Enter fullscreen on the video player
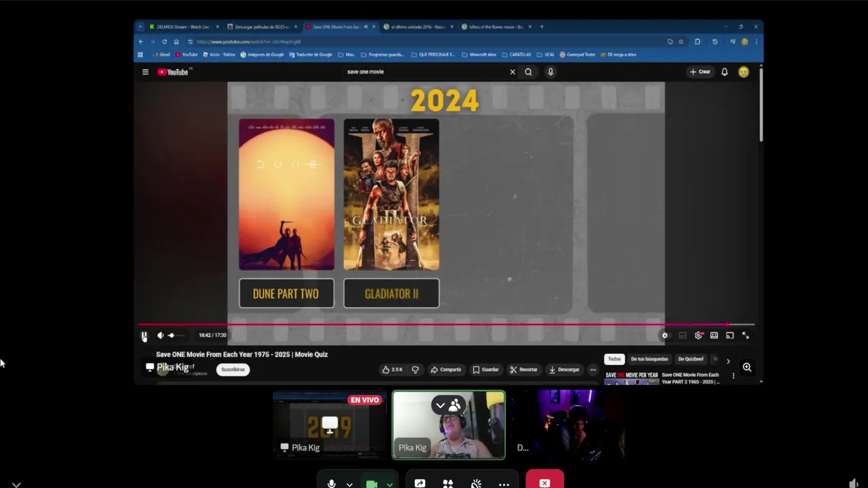Image resolution: width=868 pixels, height=488 pixels. coord(745,335)
